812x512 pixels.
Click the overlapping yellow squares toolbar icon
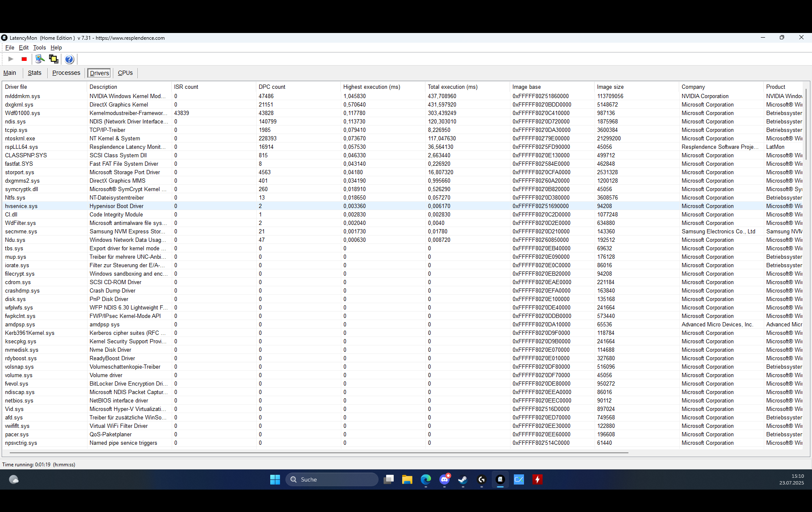coord(54,59)
